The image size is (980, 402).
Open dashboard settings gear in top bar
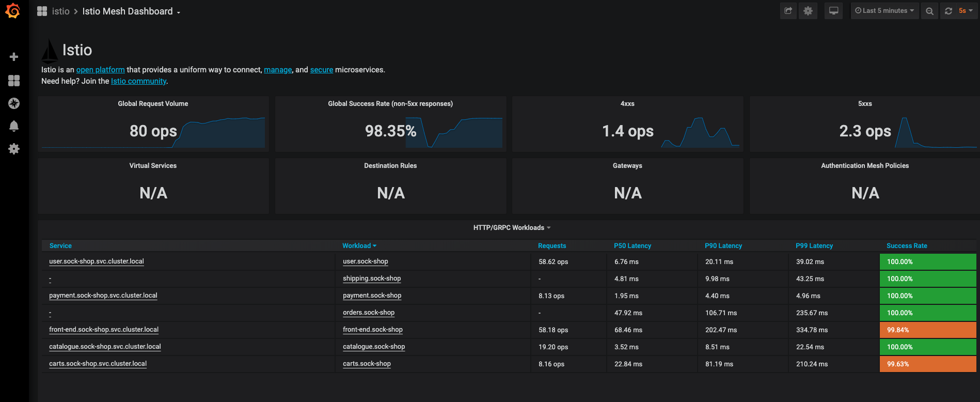808,11
